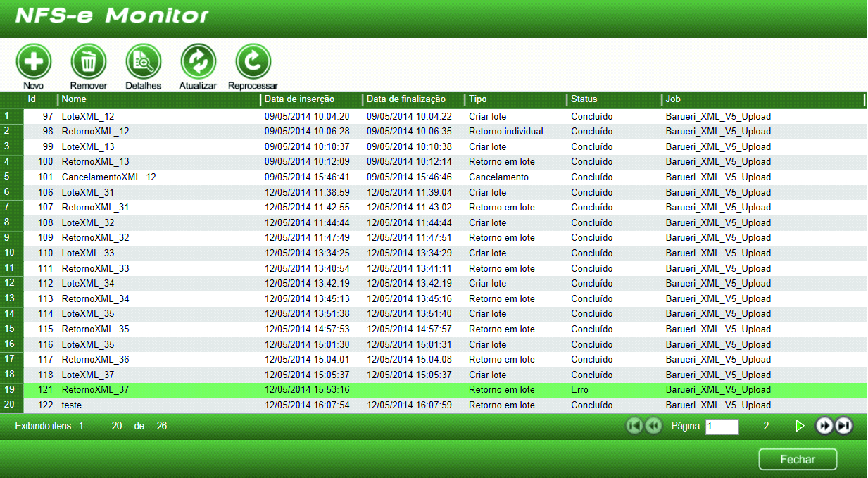Click the first page navigation icon
This screenshot has width=868, height=478.
634,426
